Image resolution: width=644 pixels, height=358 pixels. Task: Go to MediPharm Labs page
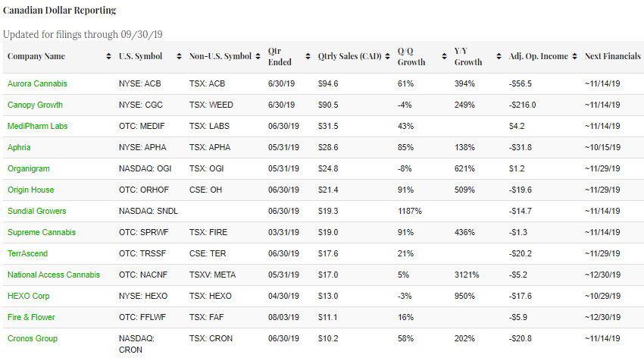[x=37, y=126]
